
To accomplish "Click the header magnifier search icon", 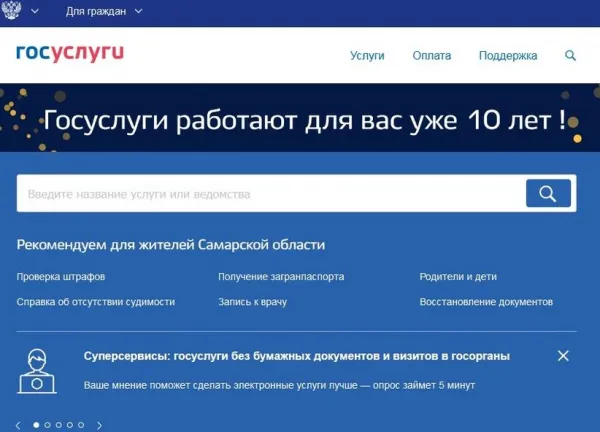I will tap(571, 56).
